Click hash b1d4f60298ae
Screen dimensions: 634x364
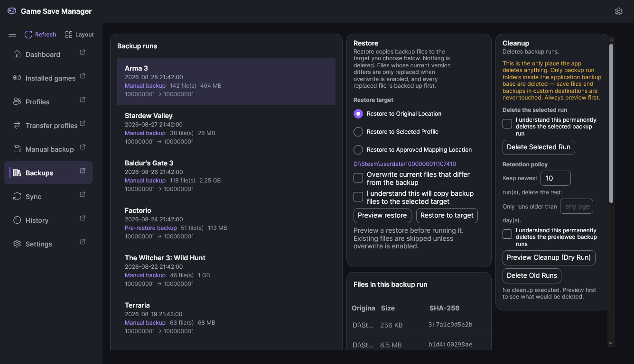click(x=450, y=345)
